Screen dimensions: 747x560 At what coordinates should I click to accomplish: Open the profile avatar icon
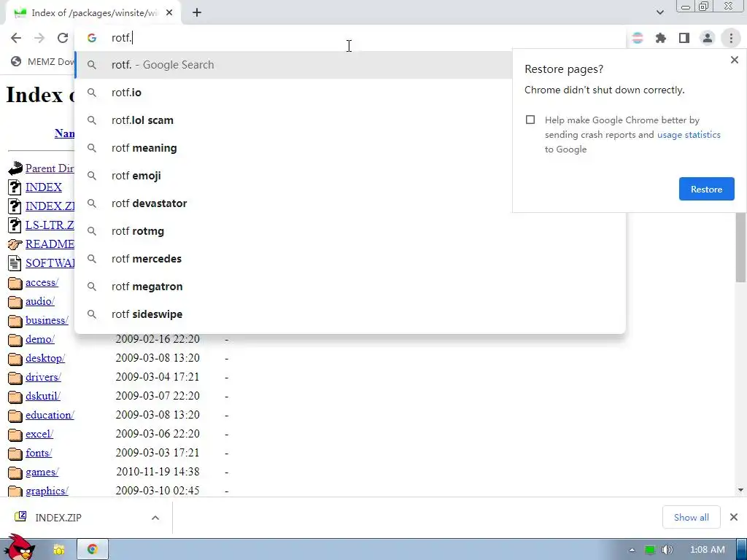click(x=708, y=38)
